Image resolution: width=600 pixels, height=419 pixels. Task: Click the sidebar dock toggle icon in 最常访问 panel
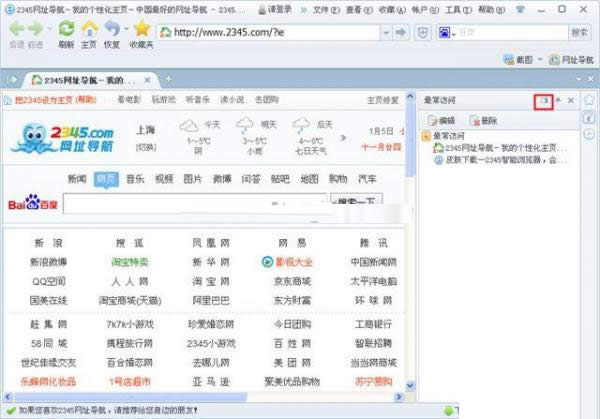click(x=544, y=101)
